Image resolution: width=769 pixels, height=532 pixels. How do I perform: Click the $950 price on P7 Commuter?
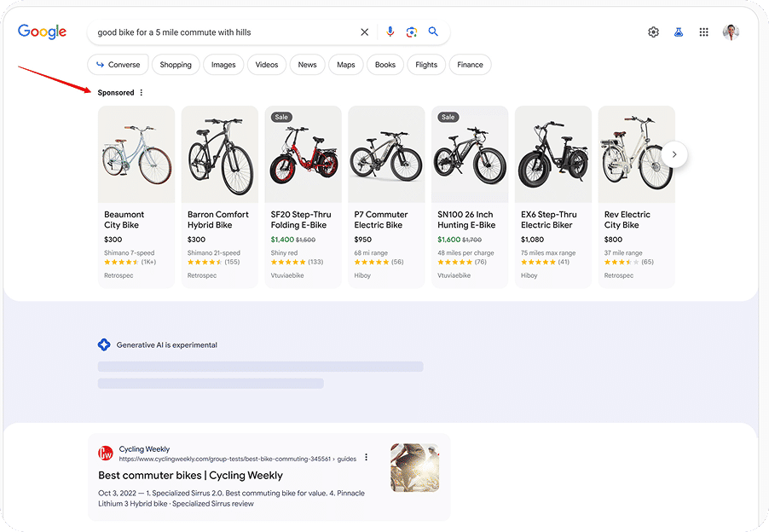[x=363, y=240]
